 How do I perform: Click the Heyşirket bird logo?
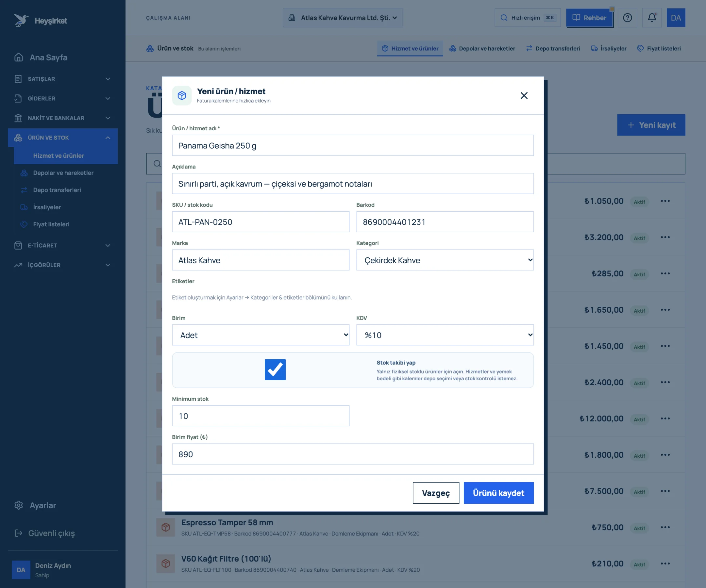pos(21,21)
